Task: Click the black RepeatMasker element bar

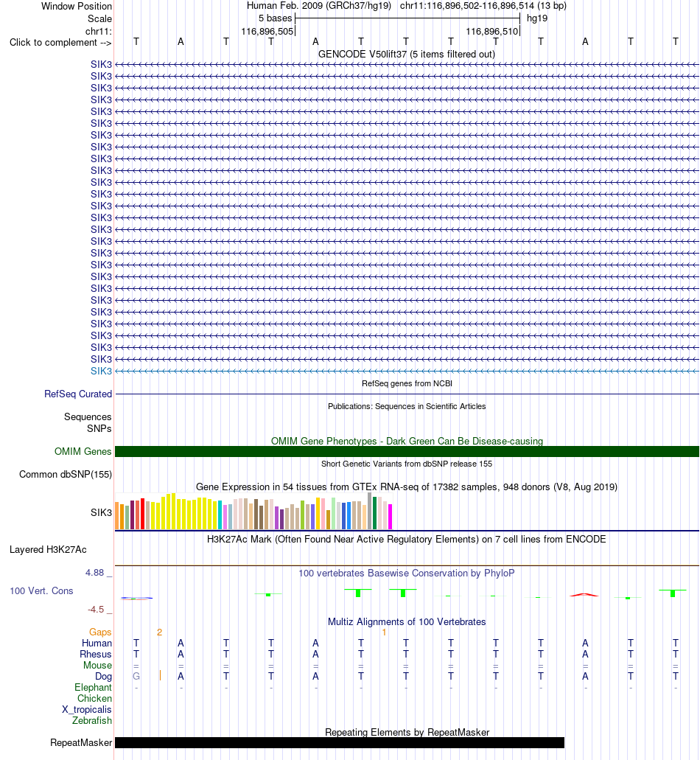Action: pyautogui.click(x=340, y=742)
